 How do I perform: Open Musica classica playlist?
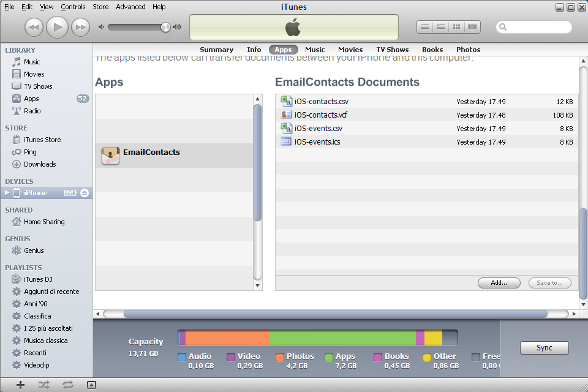pyautogui.click(x=47, y=341)
